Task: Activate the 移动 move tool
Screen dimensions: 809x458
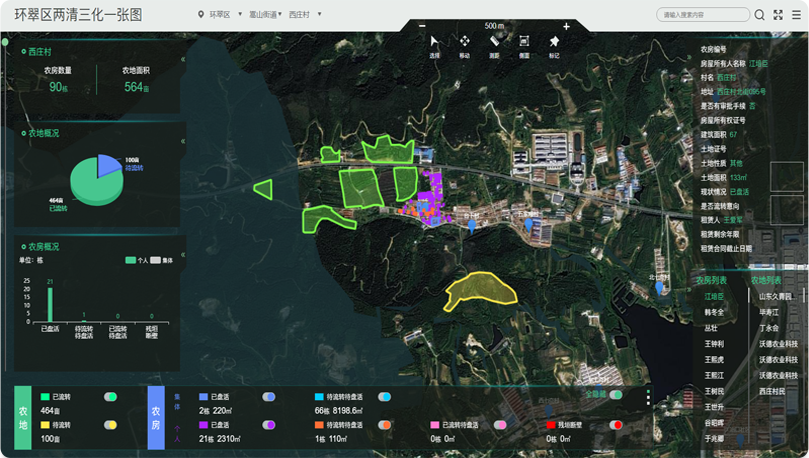Action: click(465, 42)
